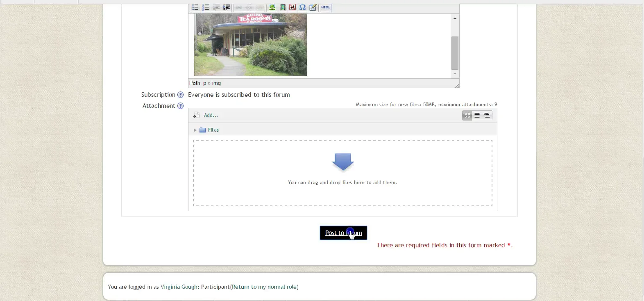This screenshot has width=644, height=301.
Task: Click the unlink icon in the toolbar
Action: 249,7
